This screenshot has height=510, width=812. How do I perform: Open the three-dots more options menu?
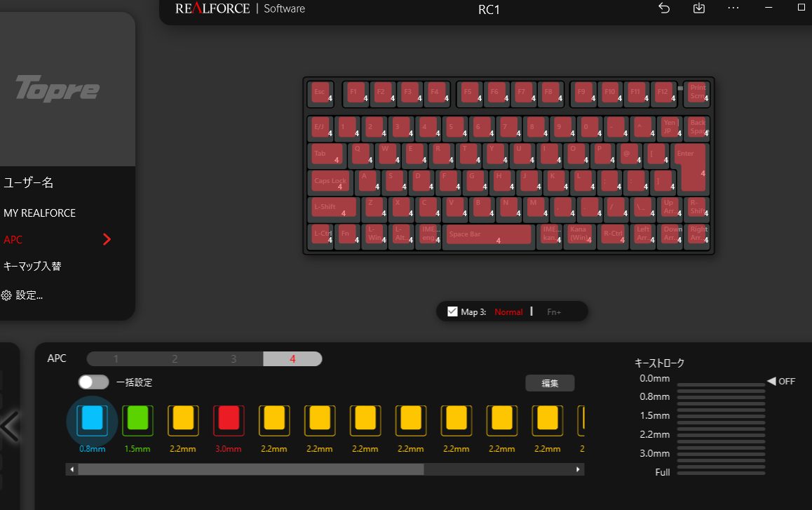point(733,8)
